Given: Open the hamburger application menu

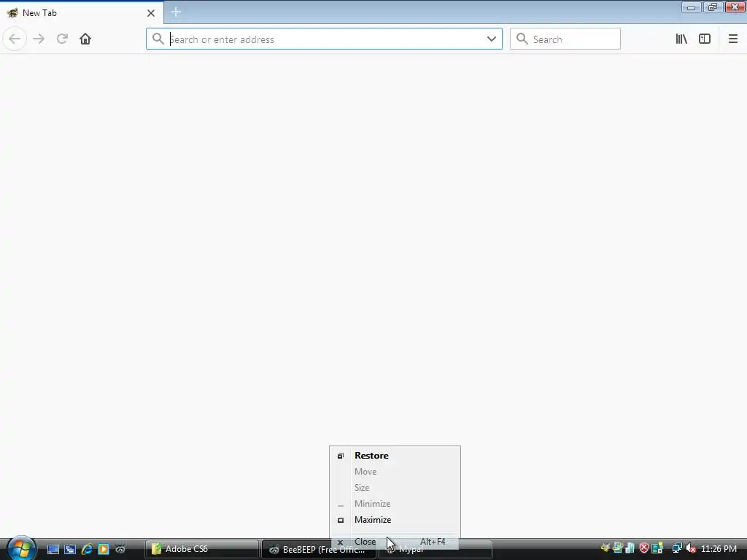Looking at the screenshot, I should point(732,39).
